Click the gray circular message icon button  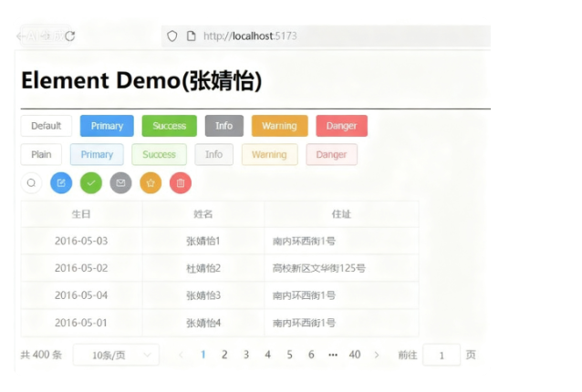pos(121,183)
